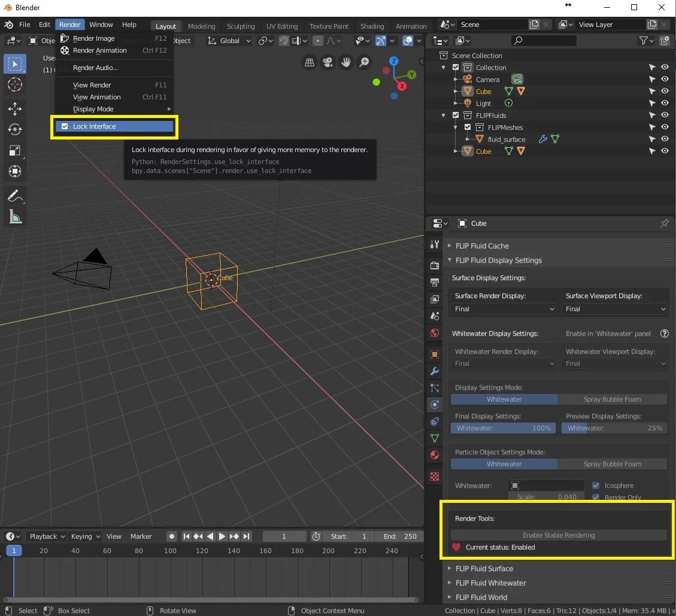
Task: Open the Surface Viewport Display dropdown
Action: (615, 309)
